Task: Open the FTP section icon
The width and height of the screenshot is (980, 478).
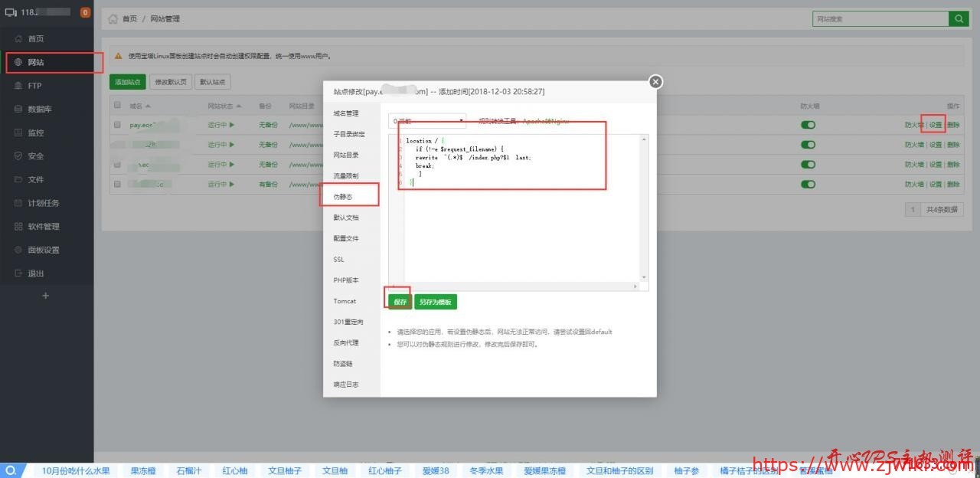Action: (18, 86)
